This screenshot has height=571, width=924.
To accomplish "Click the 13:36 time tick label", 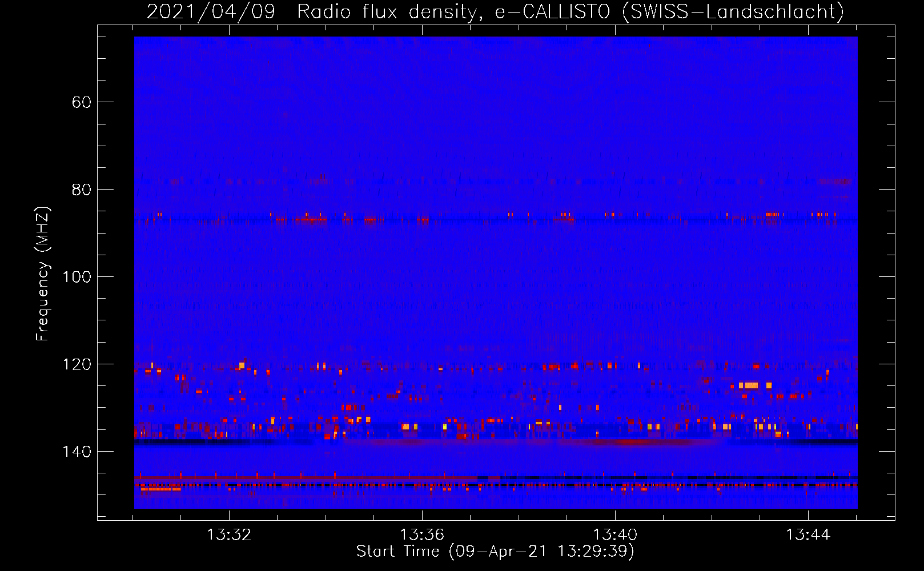I will tap(422, 534).
